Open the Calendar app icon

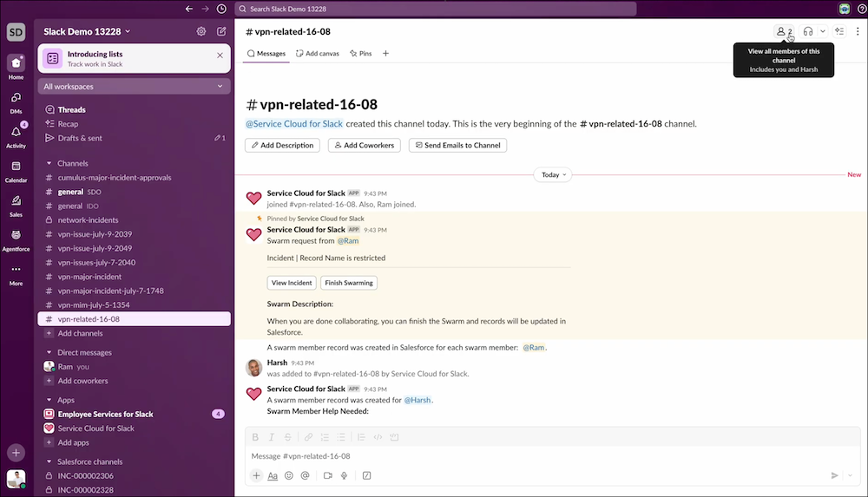(16, 171)
